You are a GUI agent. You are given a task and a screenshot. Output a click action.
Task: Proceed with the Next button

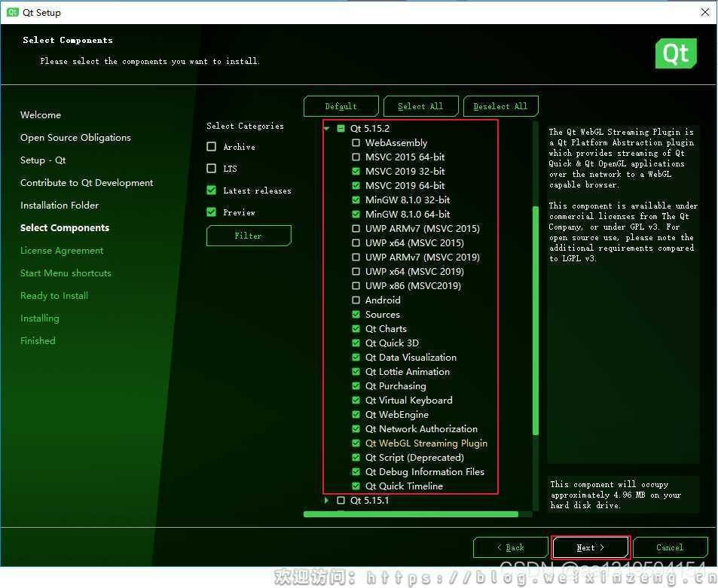591,547
